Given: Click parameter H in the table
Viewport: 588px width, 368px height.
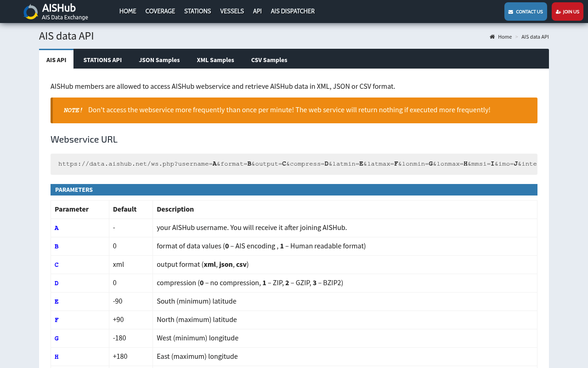Looking at the screenshot, I should coord(57,357).
